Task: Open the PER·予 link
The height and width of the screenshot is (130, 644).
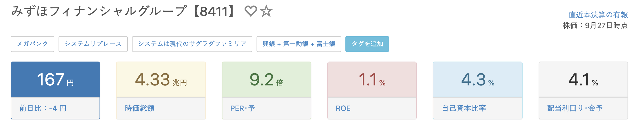Action: (243, 108)
